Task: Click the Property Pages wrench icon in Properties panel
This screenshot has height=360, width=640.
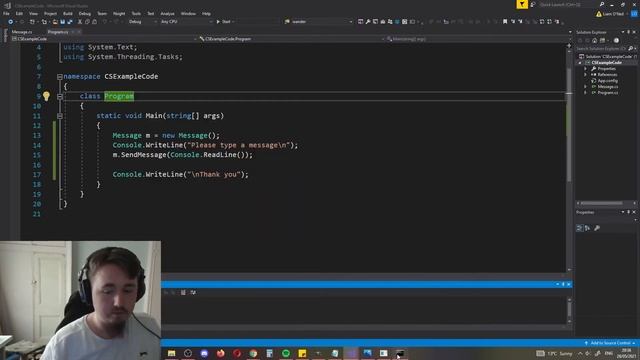Action: click(597, 228)
